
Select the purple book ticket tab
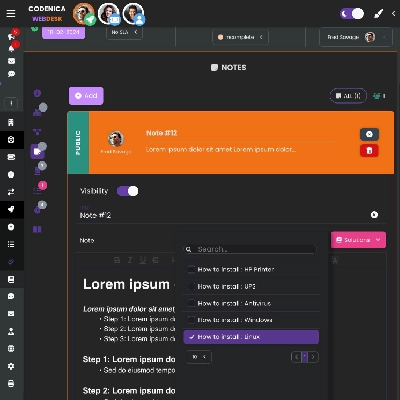tap(37, 229)
